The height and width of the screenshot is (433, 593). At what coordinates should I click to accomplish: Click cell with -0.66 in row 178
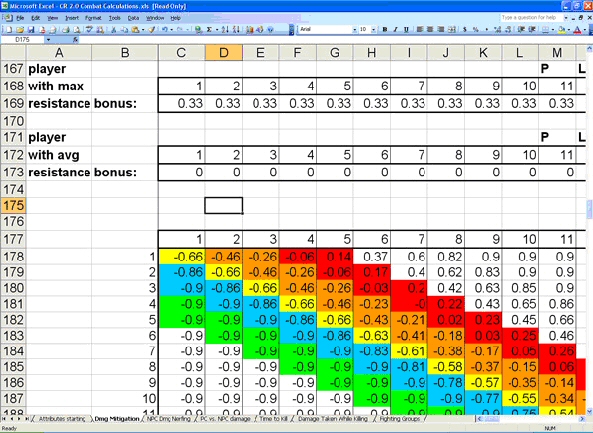[x=182, y=257]
